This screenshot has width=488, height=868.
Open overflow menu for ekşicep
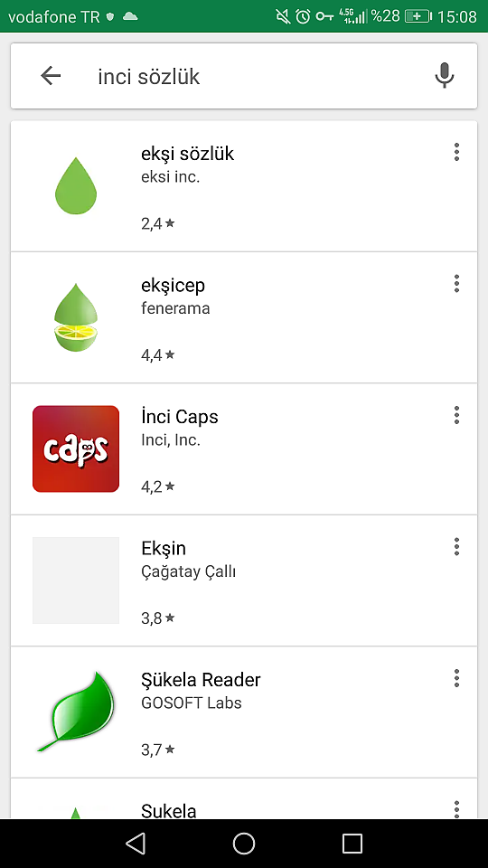click(456, 283)
